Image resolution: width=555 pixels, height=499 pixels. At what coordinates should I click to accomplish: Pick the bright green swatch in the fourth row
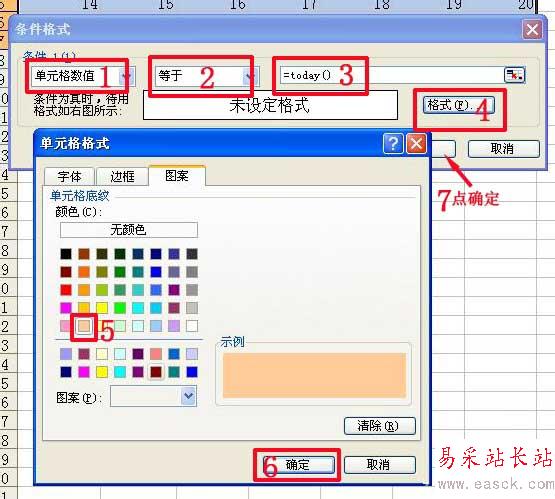120,308
